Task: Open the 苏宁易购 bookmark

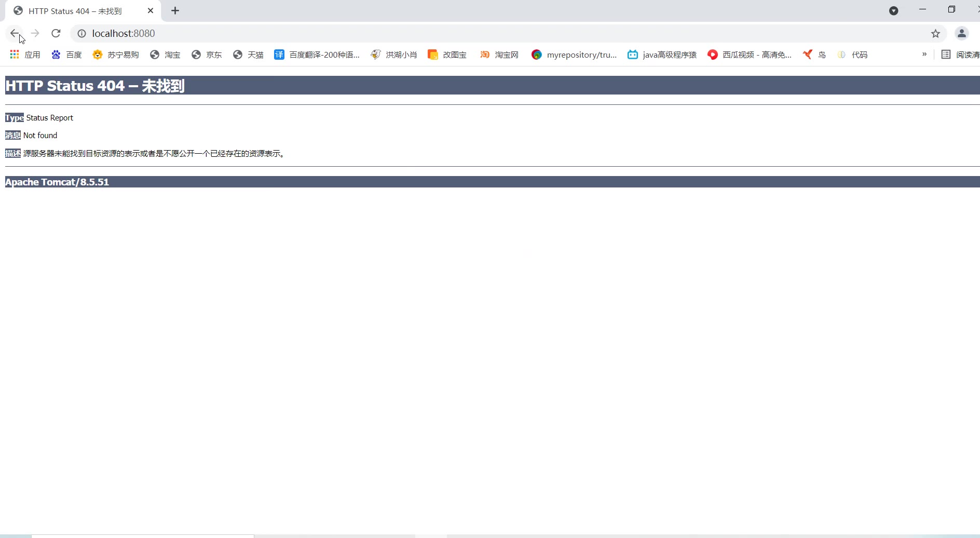Action: [116, 55]
